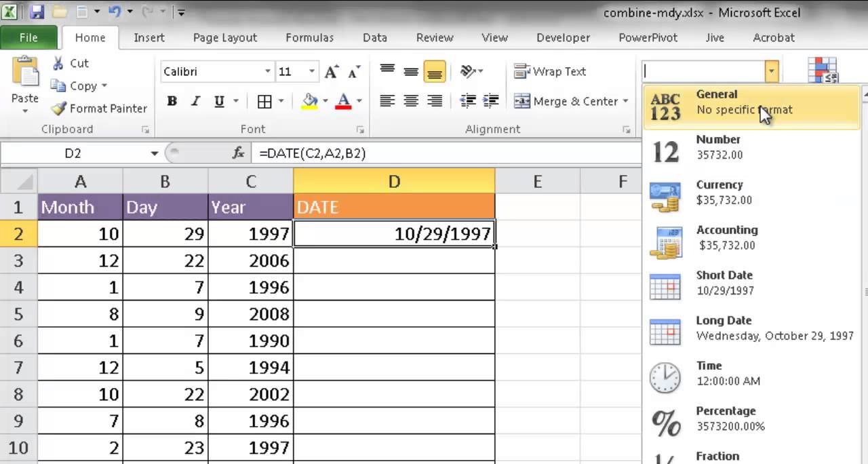
Task: Toggle Italic formatting
Action: [x=195, y=102]
